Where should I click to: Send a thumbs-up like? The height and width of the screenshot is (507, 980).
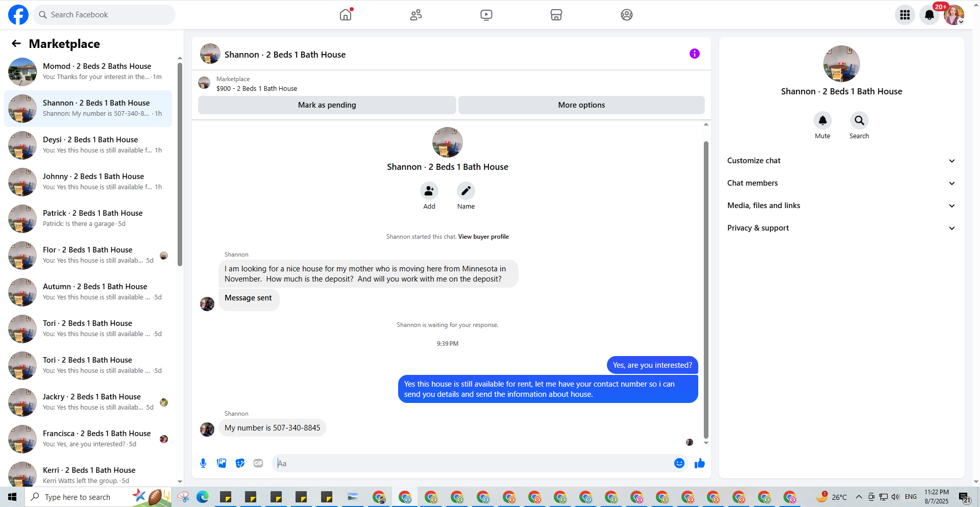(700, 463)
